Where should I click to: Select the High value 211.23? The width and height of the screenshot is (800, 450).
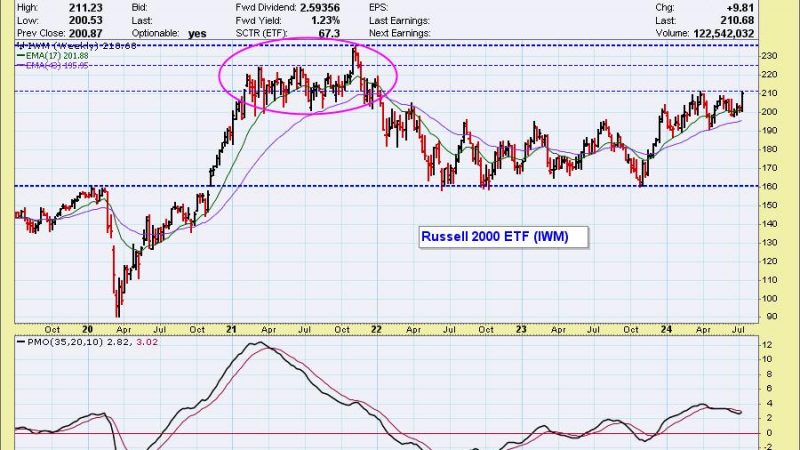(86, 8)
